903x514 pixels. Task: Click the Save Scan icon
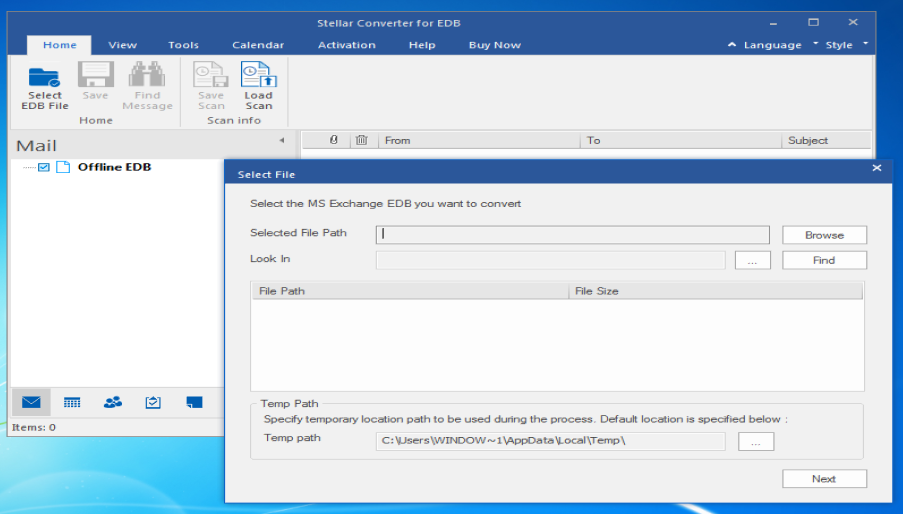(x=211, y=75)
